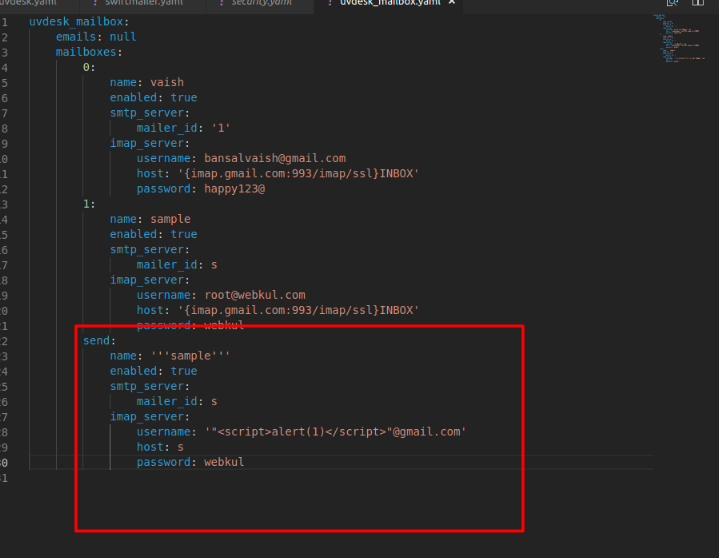Click username root@webkul.com

[x=254, y=295]
